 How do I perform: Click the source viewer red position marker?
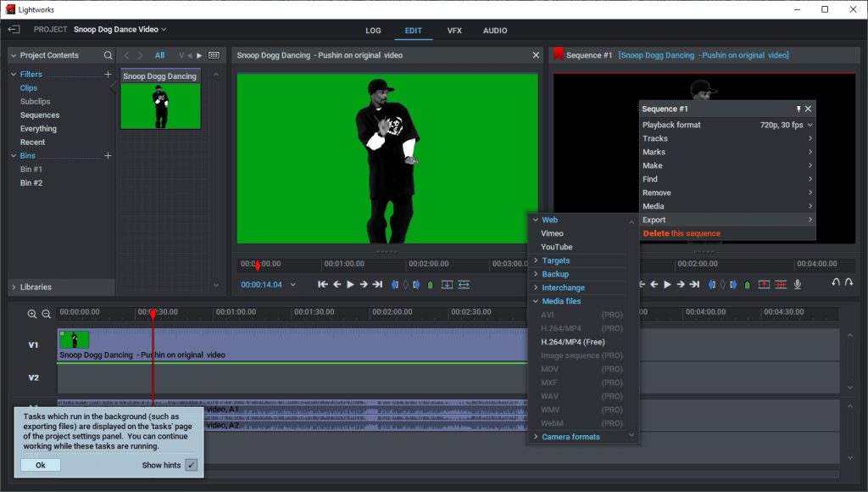258,266
